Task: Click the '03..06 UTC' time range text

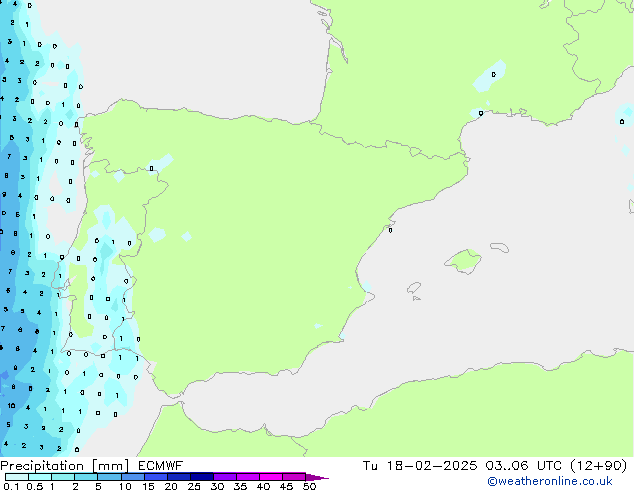Action: pyautogui.click(x=523, y=466)
